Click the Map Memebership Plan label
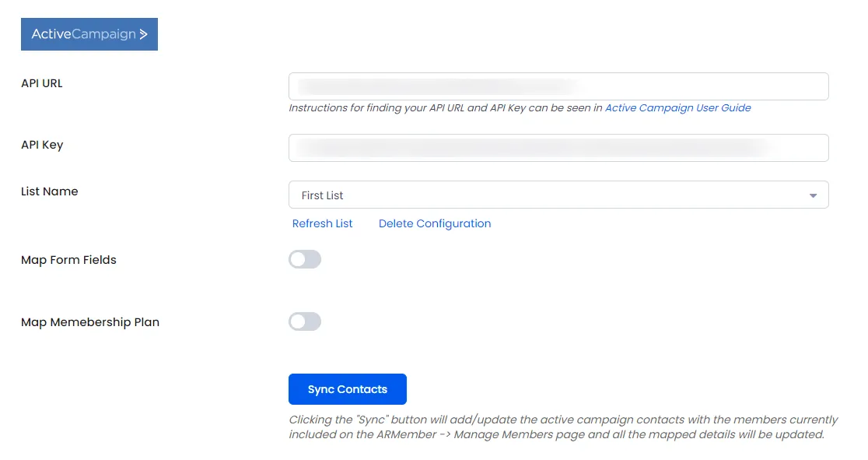Image resolution: width=868 pixels, height=460 pixels. click(90, 322)
